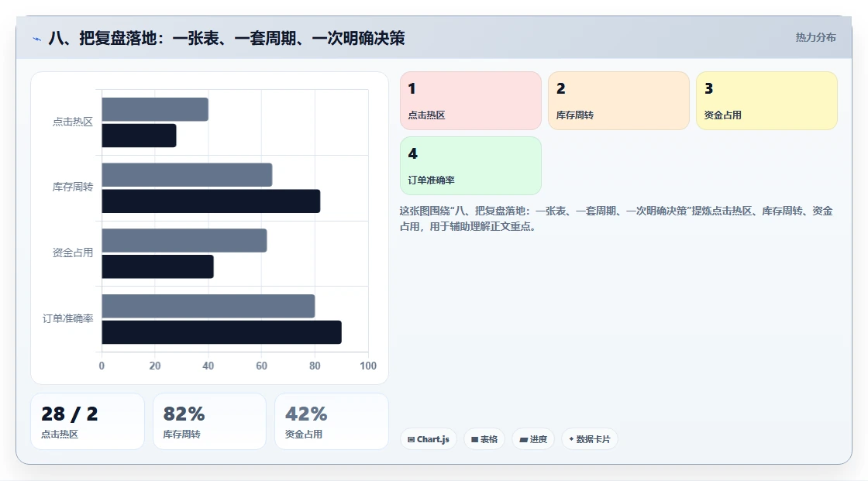Click the 库存周转 chart axis label
Viewport: 868px width, 481px height.
coord(73,187)
